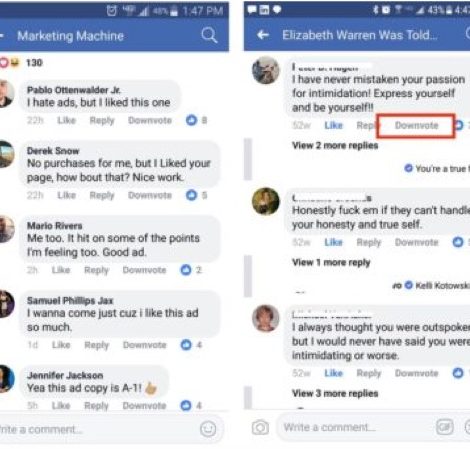The height and width of the screenshot is (449, 470).
Task: Tap like reaction icon on Pablo's comment
Action: [x=191, y=120]
